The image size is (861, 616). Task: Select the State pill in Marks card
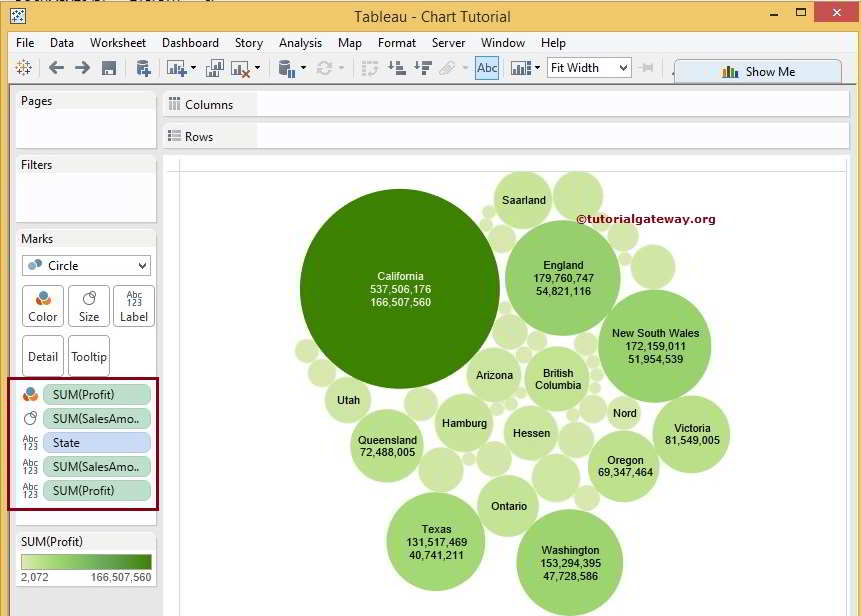pos(96,443)
